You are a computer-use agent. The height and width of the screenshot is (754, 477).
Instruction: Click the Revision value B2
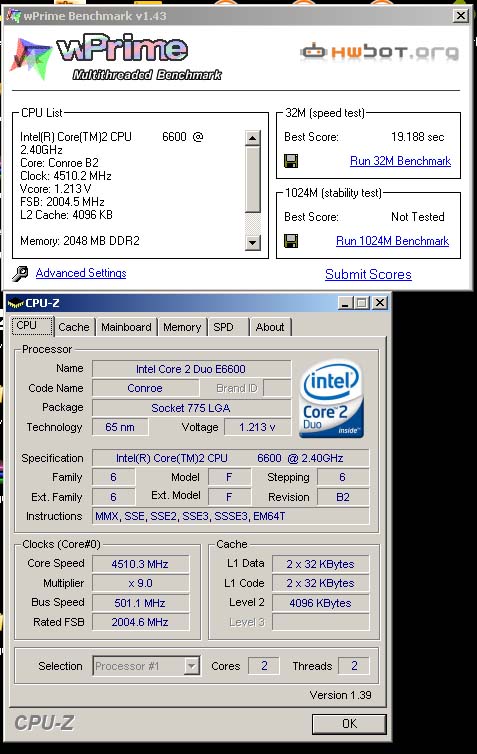coord(343,497)
